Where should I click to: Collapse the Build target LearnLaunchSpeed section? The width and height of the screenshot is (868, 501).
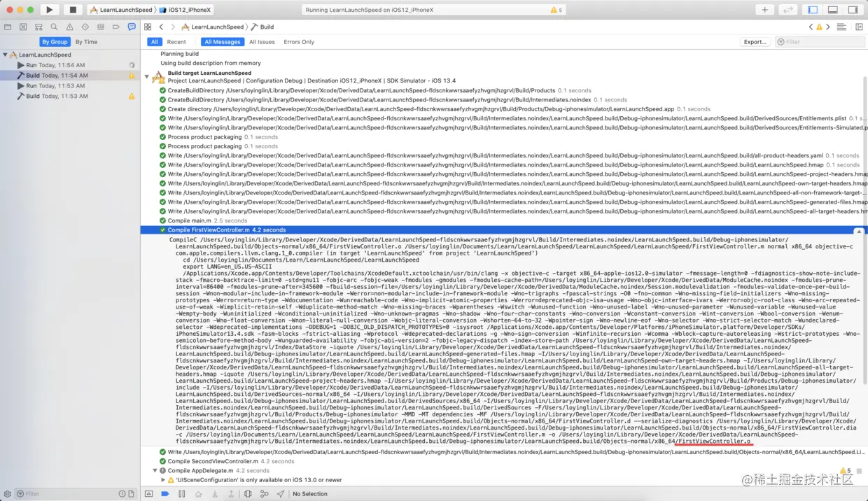(x=147, y=76)
